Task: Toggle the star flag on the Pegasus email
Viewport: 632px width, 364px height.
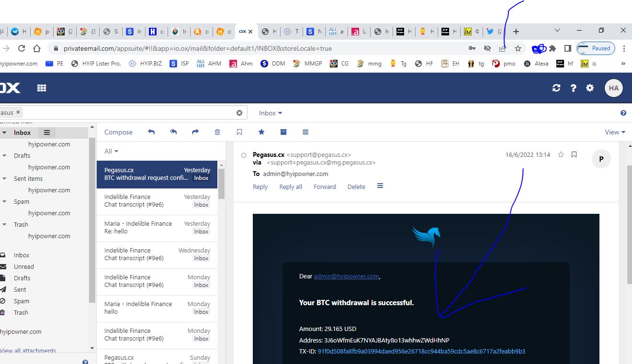Action: tap(561, 154)
